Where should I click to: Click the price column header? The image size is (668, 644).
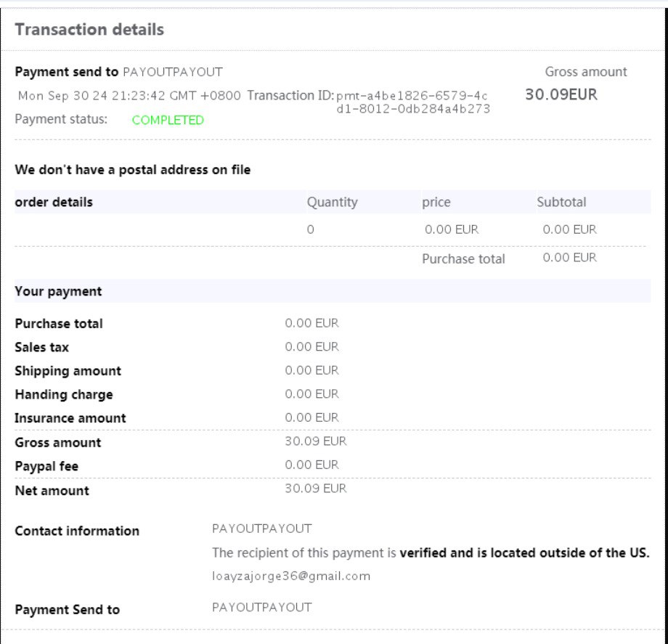[x=436, y=202]
